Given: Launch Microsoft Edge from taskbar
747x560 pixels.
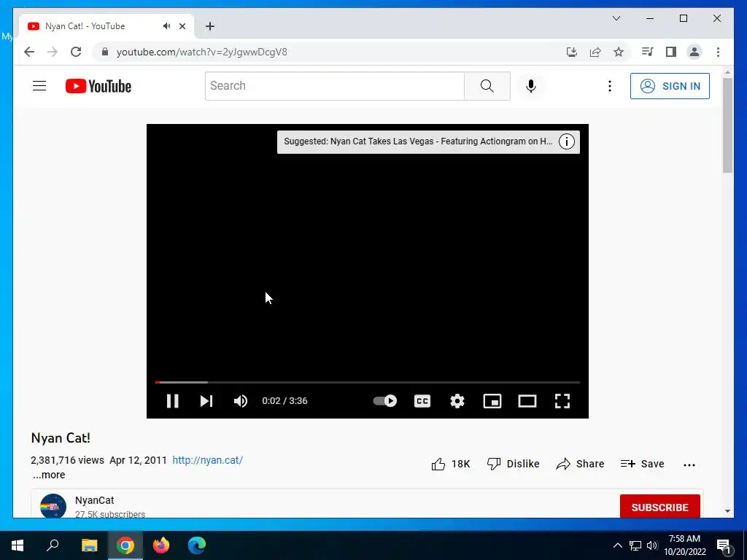Looking at the screenshot, I should (197, 545).
